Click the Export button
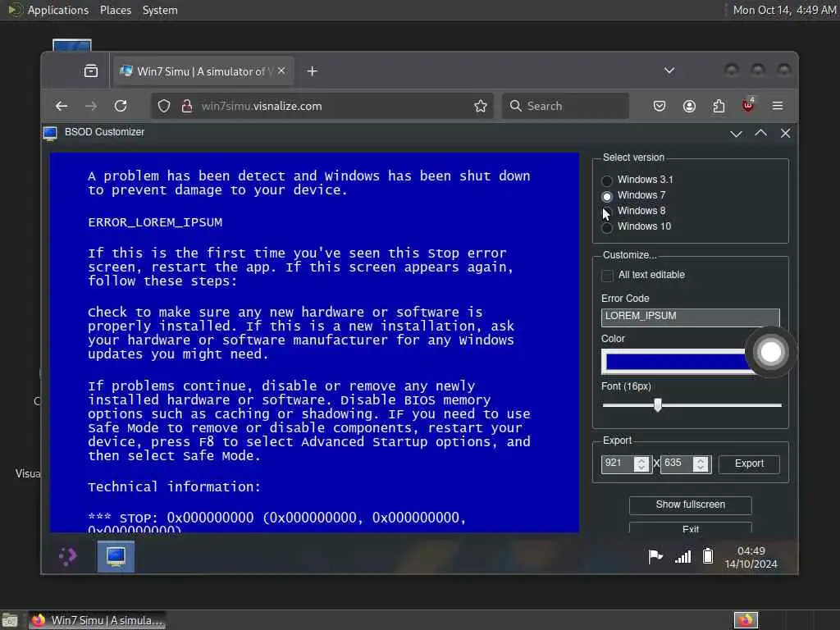 point(749,464)
